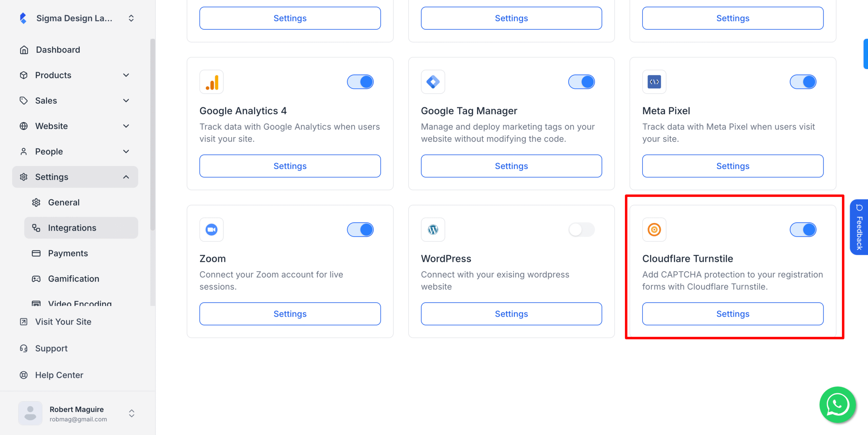Viewport: 868px width, 435px height.
Task: Click the General gear icon
Action: tap(36, 202)
